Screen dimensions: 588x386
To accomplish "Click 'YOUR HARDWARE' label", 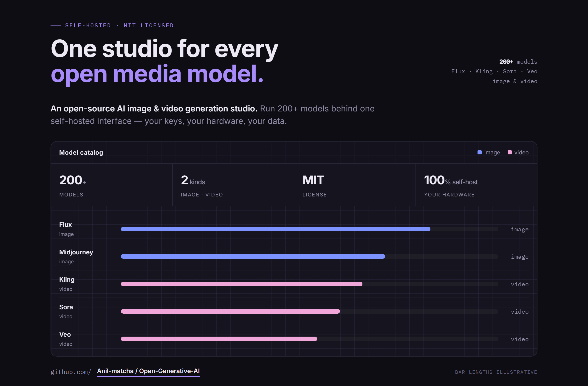I will coord(449,195).
